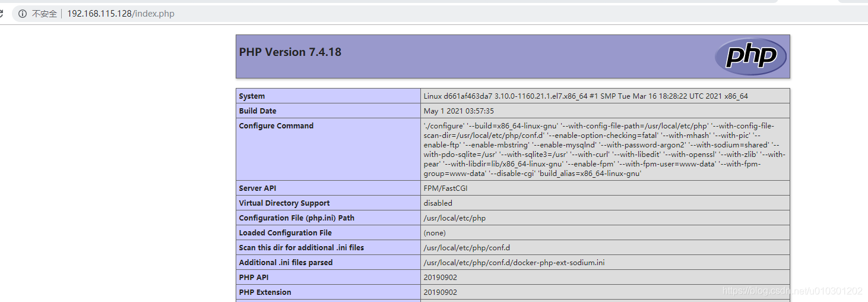868x302 pixels.
Task: Click the browser reload icon
Action: 2,14
